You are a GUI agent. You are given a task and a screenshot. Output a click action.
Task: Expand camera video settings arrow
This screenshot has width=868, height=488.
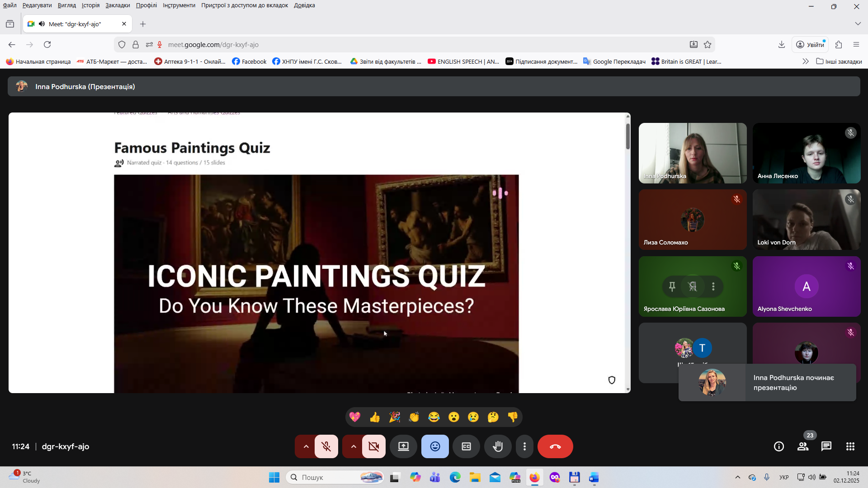[354, 446]
